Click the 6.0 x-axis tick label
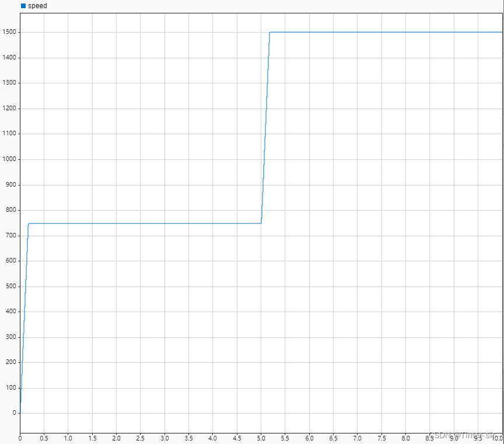Image resolution: width=504 pixels, height=444 pixels. point(309,438)
